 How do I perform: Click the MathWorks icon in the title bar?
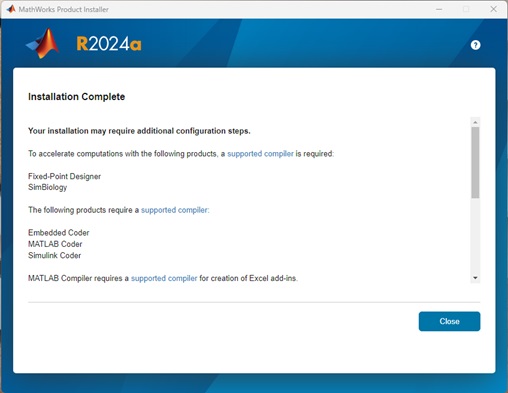[11, 9]
